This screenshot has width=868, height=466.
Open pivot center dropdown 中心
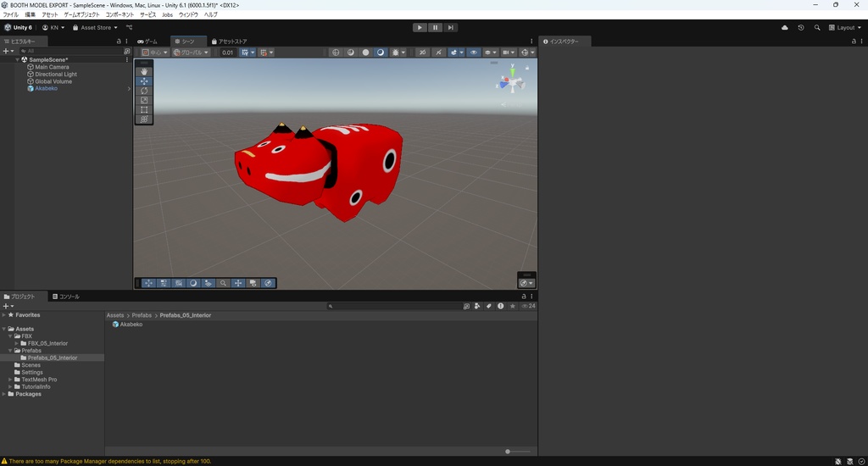pyautogui.click(x=154, y=52)
